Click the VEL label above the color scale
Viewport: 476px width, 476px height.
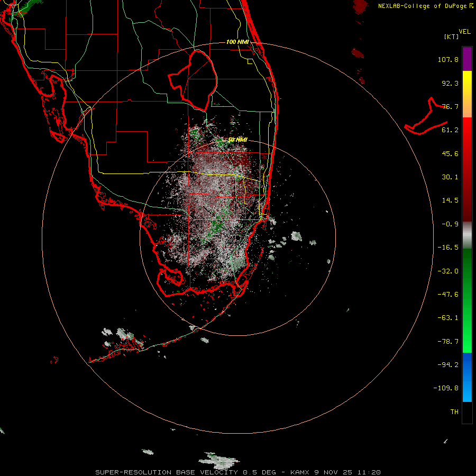click(464, 32)
